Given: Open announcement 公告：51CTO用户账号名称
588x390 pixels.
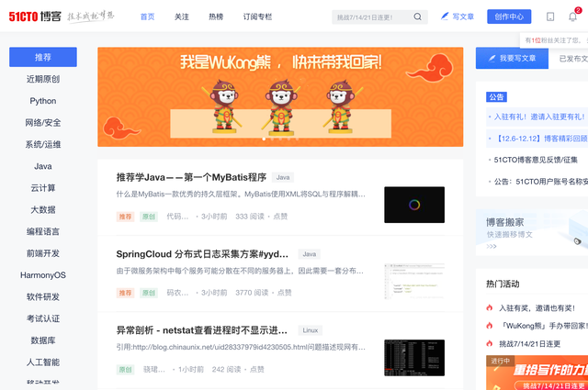Looking at the screenshot, I should [x=541, y=182].
